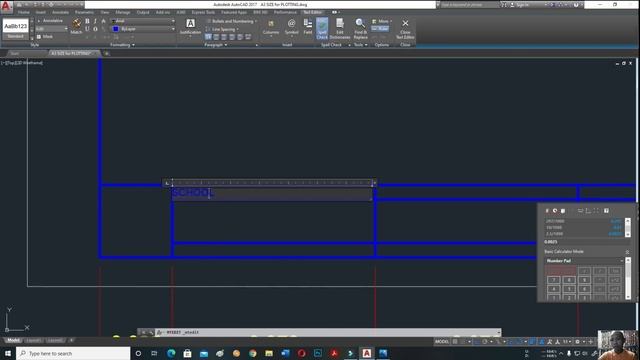Open Google Chrome from the taskbar
This screenshot has height=360, width=640.
(253, 353)
